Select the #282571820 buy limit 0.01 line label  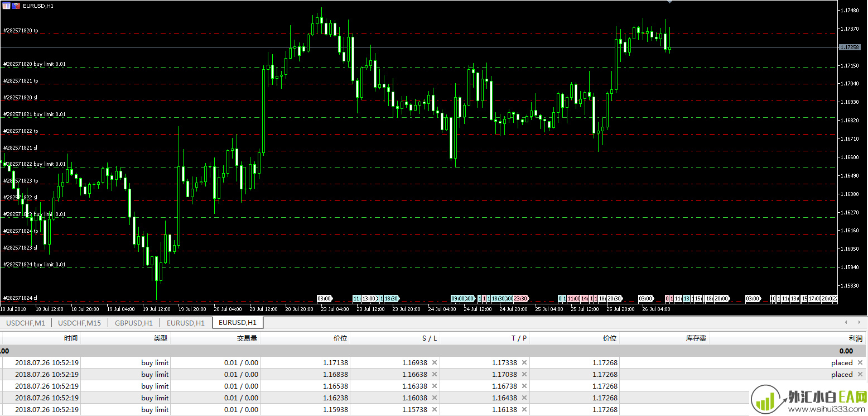(35, 64)
